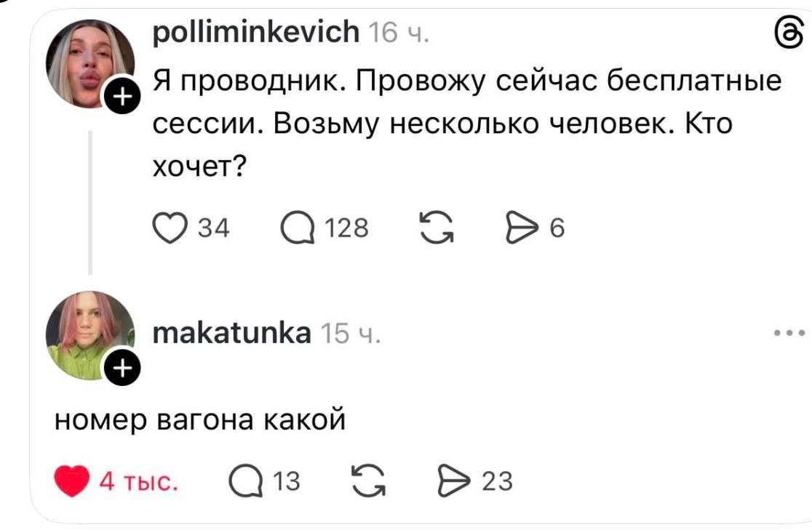Open polliminkevich's profile via username
The width and height of the screenshot is (812, 530).
coord(256,33)
